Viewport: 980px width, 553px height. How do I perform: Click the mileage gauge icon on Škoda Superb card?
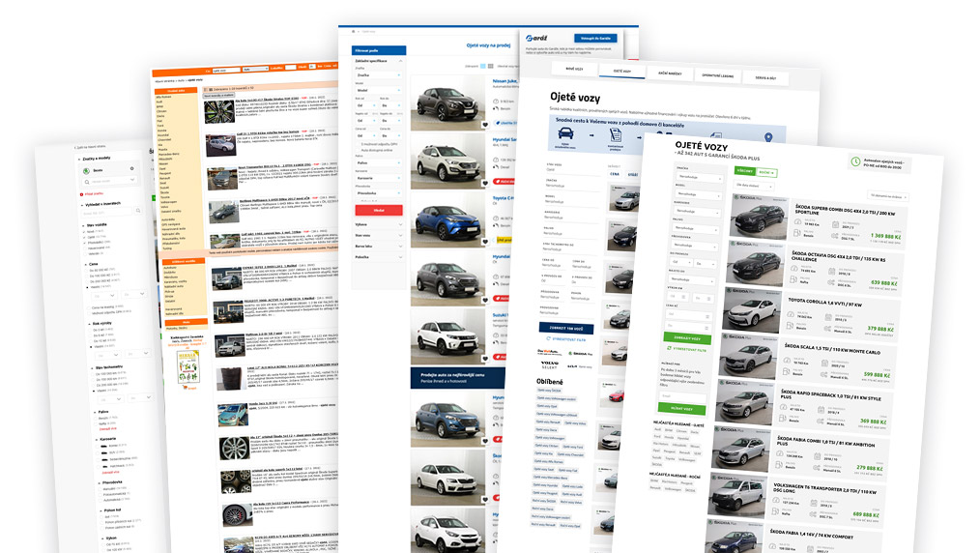pyautogui.click(x=797, y=220)
